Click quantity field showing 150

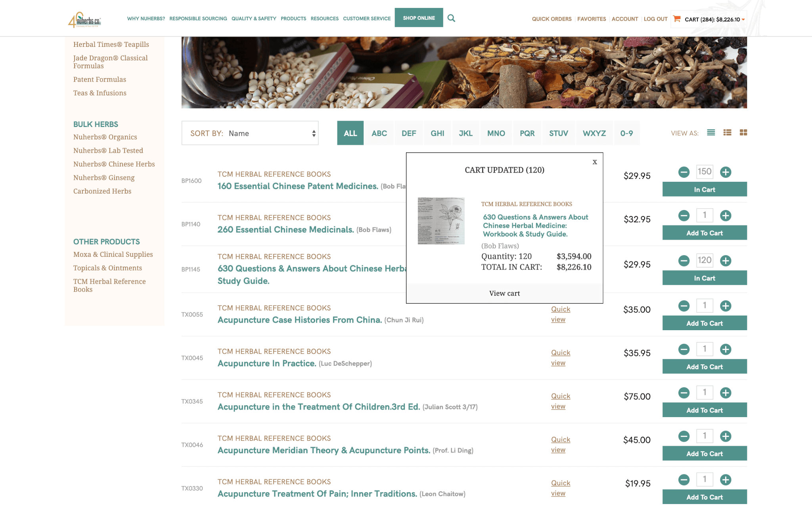point(705,171)
